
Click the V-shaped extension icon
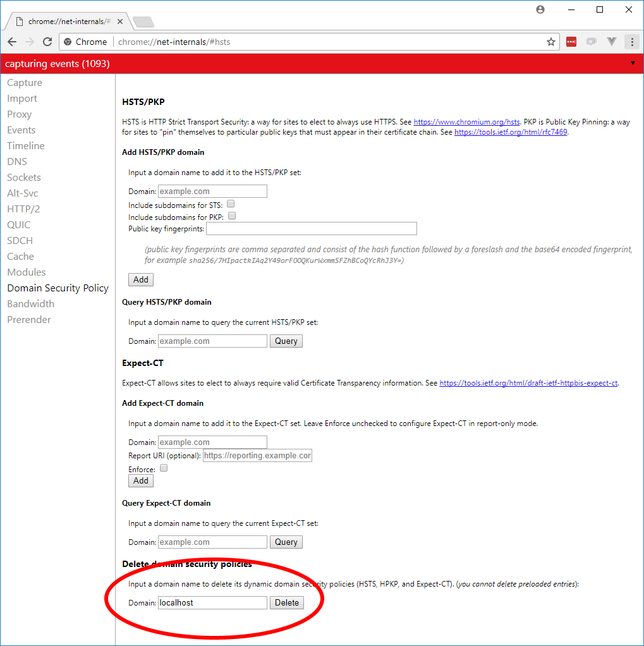(611, 41)
